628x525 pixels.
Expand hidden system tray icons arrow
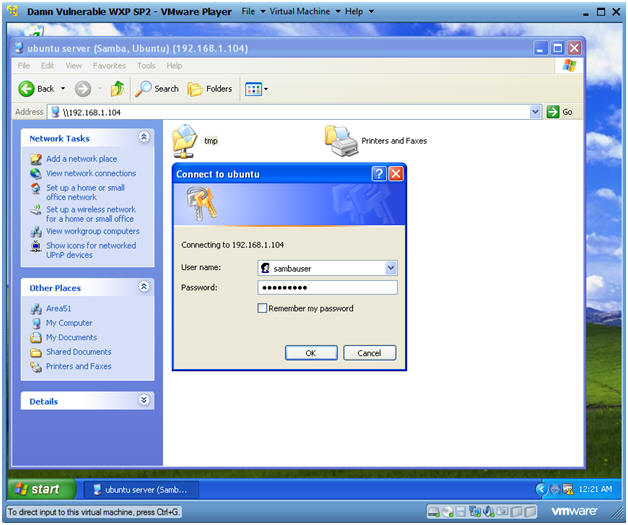pos(541,489)
